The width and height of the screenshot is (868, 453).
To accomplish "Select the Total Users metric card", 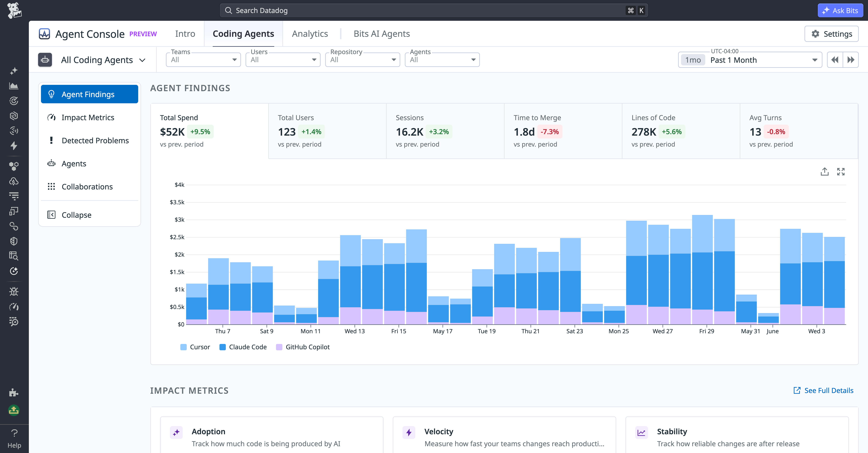I will pos(327,131).
